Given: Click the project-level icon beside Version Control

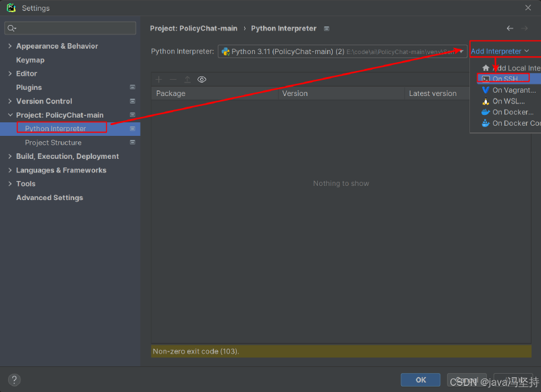Looking at the screenshot, I should [x=133, y=101].
